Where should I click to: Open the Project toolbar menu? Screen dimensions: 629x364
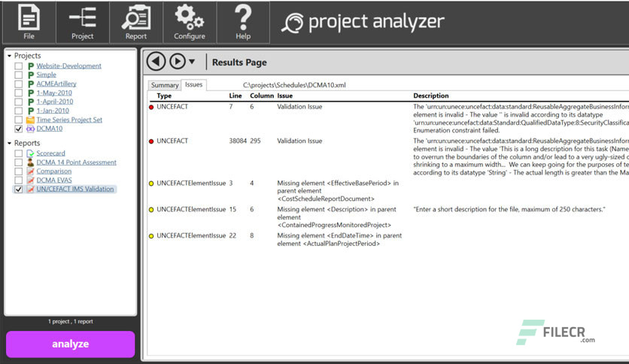[82, 23]
